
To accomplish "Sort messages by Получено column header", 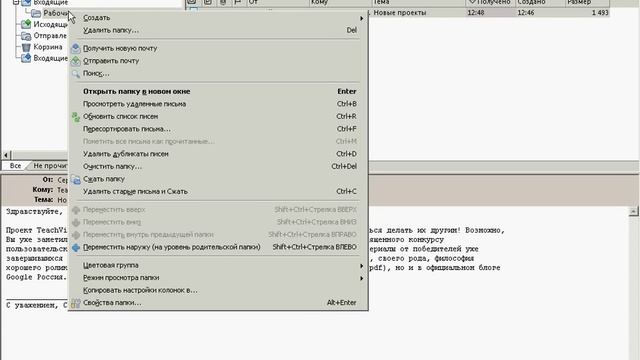I will coord(491,2).
